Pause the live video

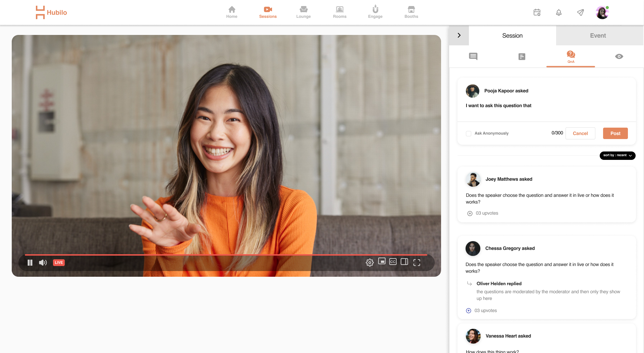[x=30, y=263]
